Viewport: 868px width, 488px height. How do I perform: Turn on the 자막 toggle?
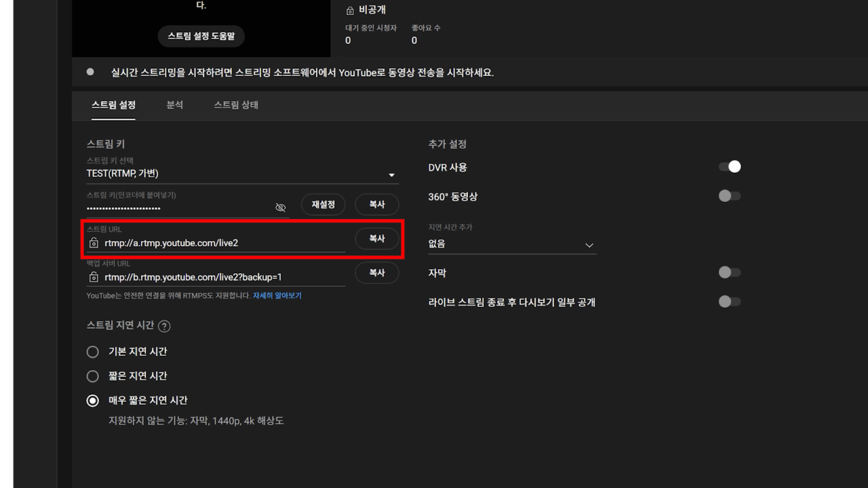(x=729, y=272)
